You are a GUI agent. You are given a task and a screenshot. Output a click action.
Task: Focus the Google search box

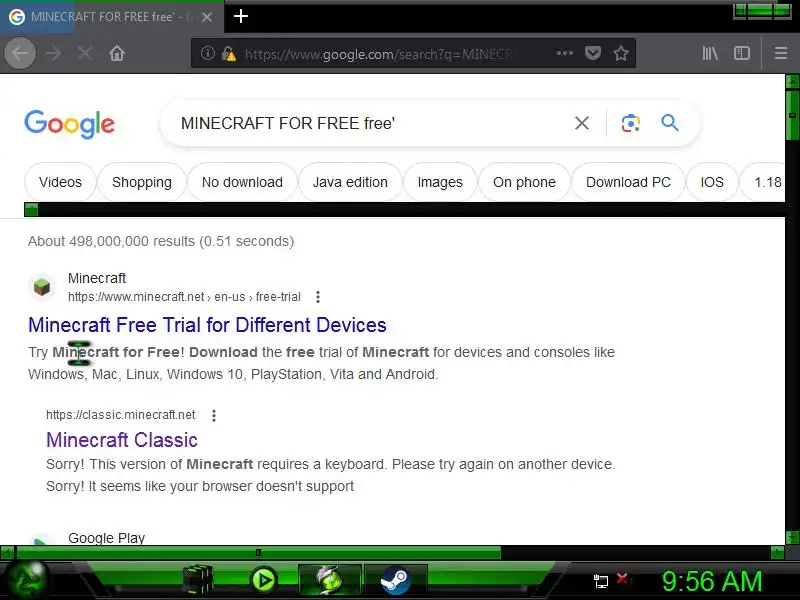[367, 123]
